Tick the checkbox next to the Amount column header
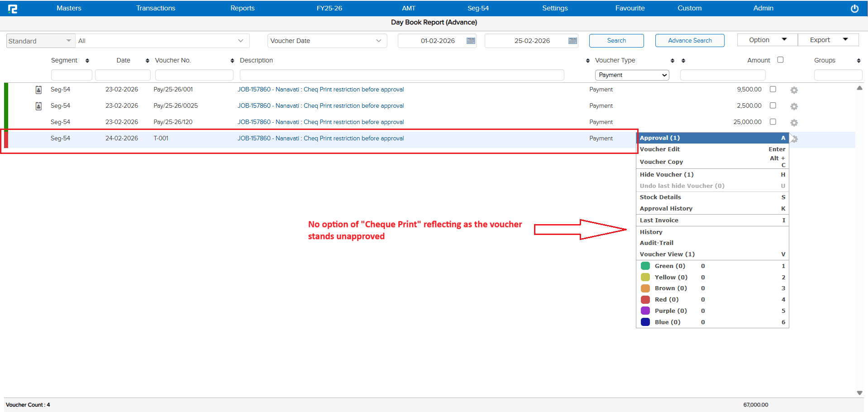The height and width of the screenshot is (412, 868). 780,59
